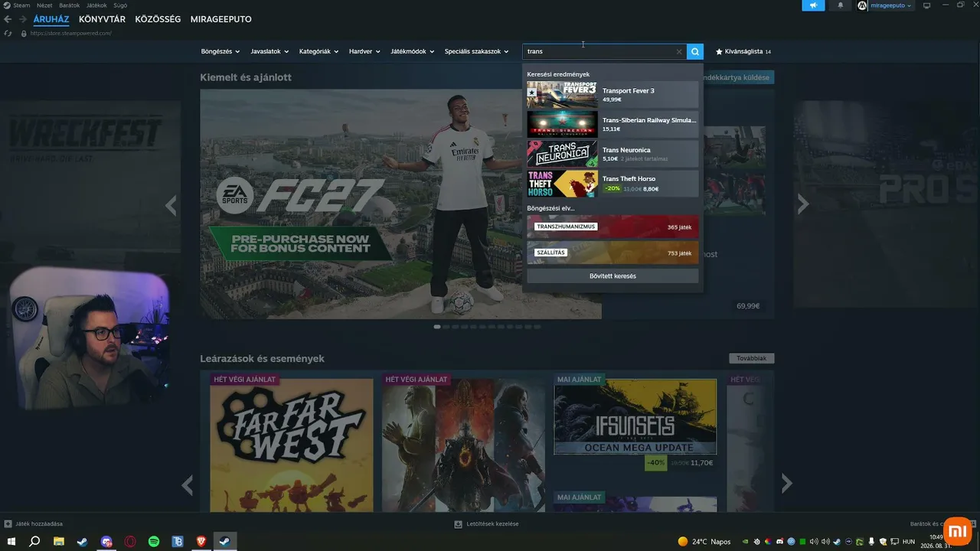The width and height of the screenshot is (980, 551).
Task: Show previous featured game with left arrow
Action: 171,204
